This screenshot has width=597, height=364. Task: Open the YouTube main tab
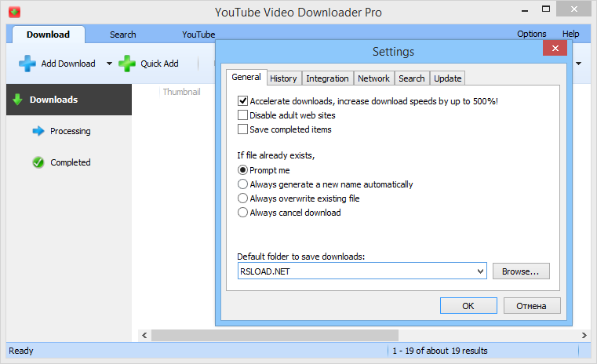point(198,35)
